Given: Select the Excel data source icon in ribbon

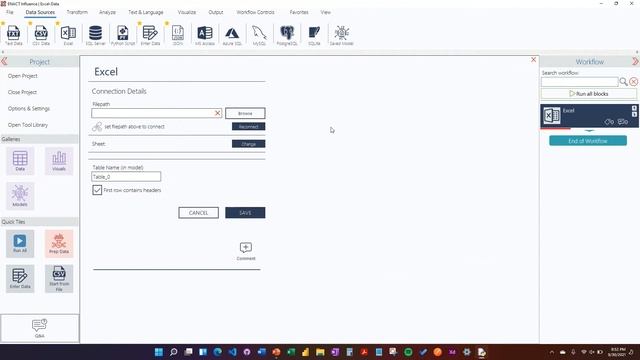Looking at the screenshot, I should (68, 35).
